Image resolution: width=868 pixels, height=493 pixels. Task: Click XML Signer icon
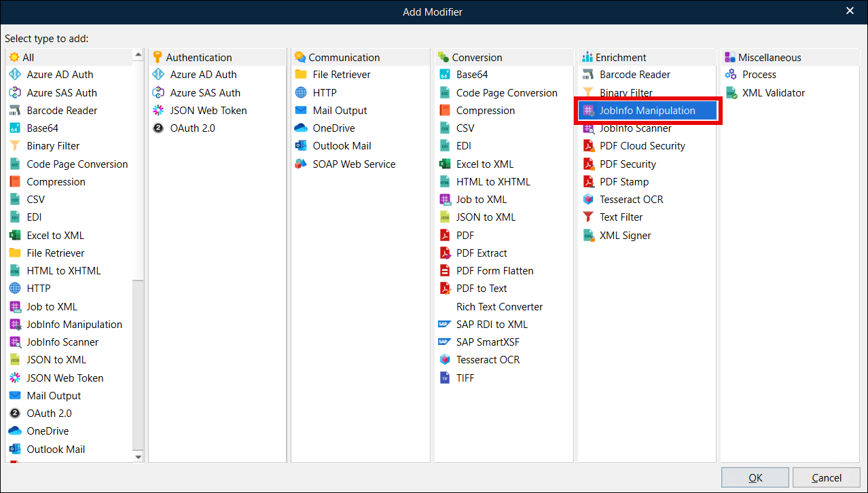(x=588, y=236)
